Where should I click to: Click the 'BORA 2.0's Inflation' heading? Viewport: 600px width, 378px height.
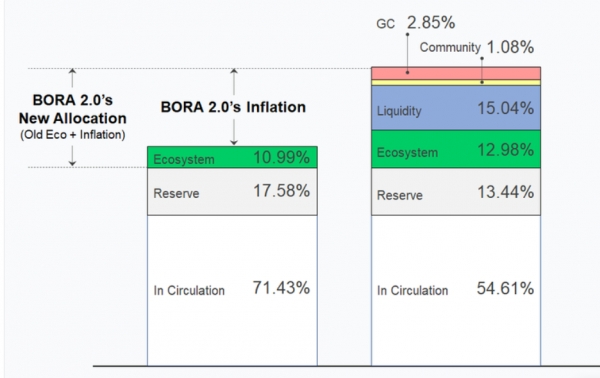coord(233,107)
